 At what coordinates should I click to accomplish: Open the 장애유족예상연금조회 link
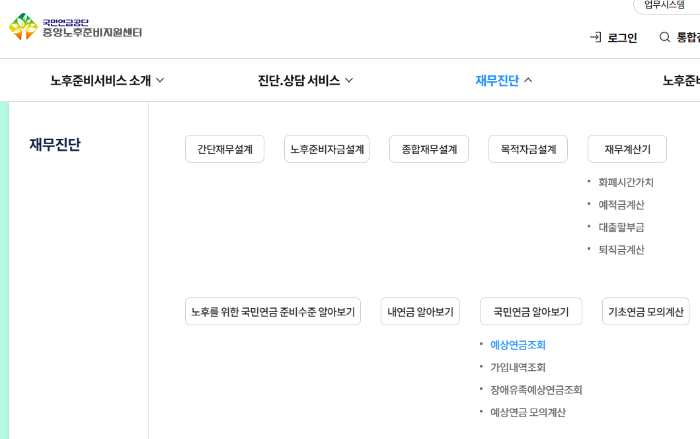536,390
